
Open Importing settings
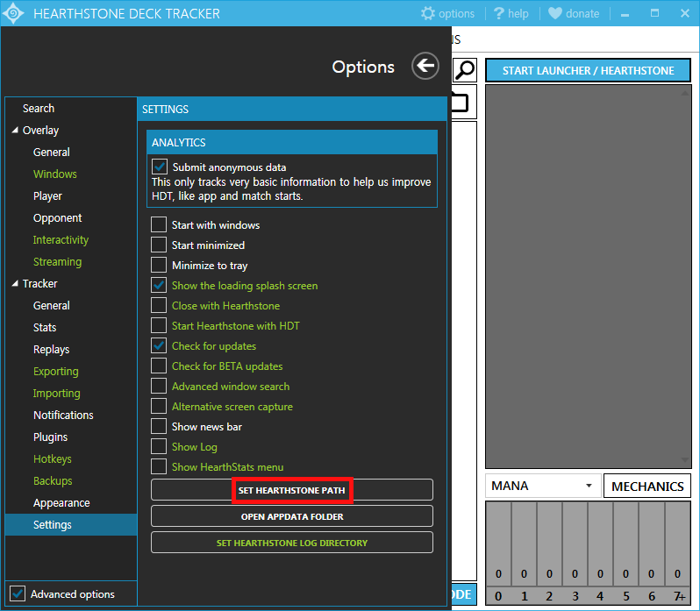coord(57,394)
